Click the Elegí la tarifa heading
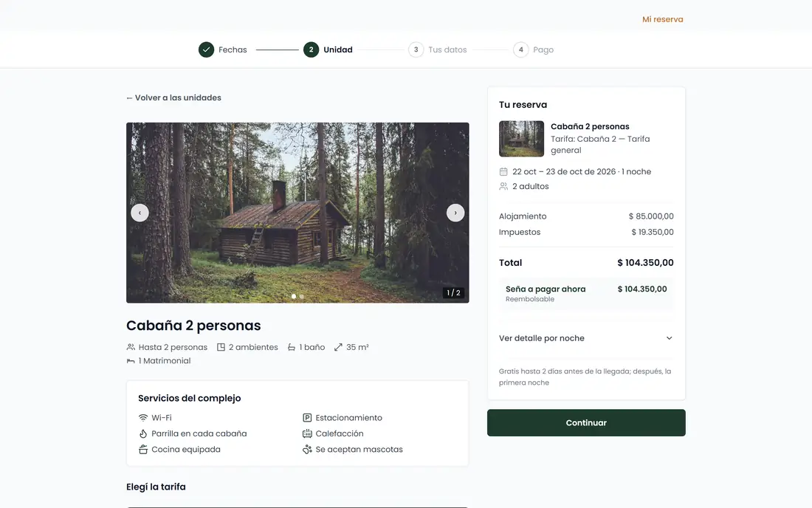The width and height of the screenshot is (812, 508). (156, 487)
